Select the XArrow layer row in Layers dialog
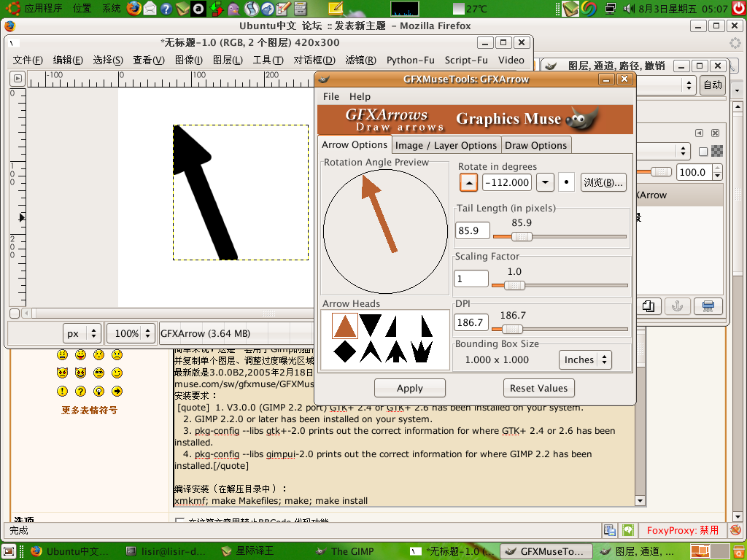The width and height of the screenshot is (747, 560). (x=680, y=195)
